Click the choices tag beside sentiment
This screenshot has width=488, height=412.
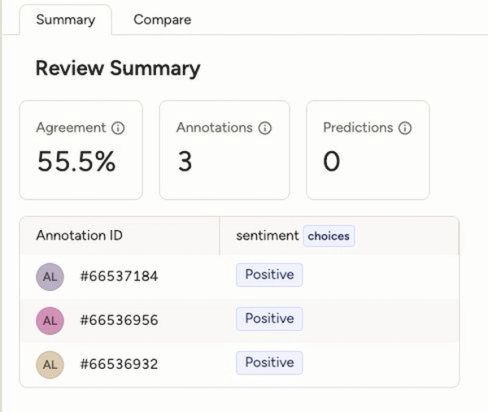pyautogui.click(x=329, y=236)
